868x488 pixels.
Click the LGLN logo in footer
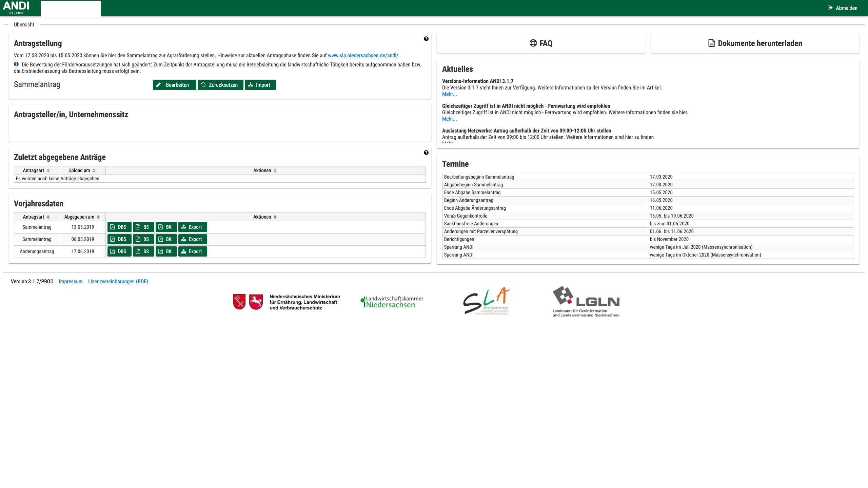click(x=586, y=301)
